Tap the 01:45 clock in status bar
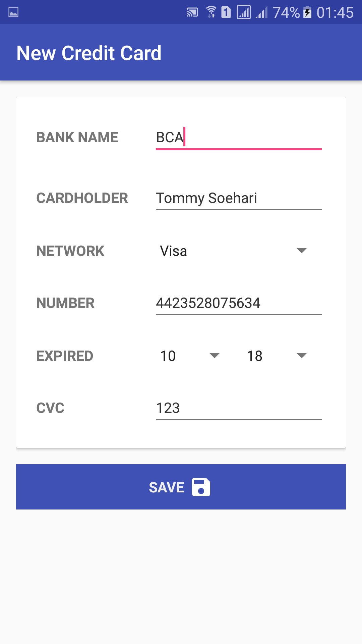 tap(335, 13)
